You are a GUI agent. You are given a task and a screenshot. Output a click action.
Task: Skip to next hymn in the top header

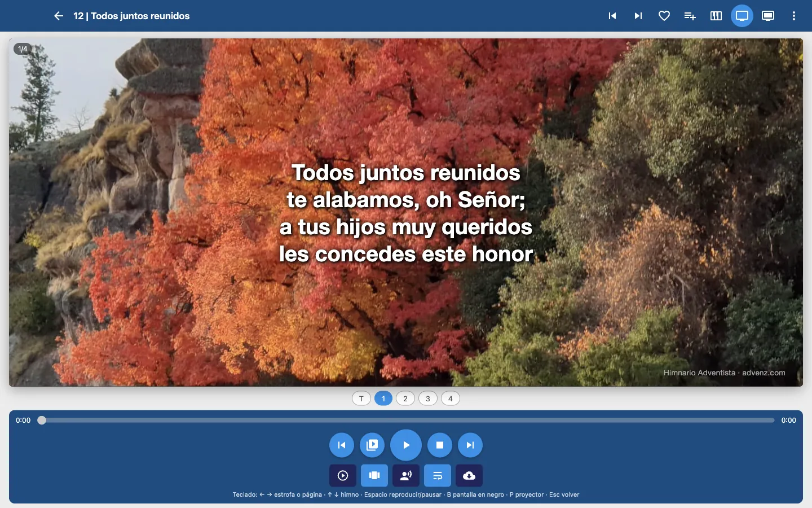638,16
